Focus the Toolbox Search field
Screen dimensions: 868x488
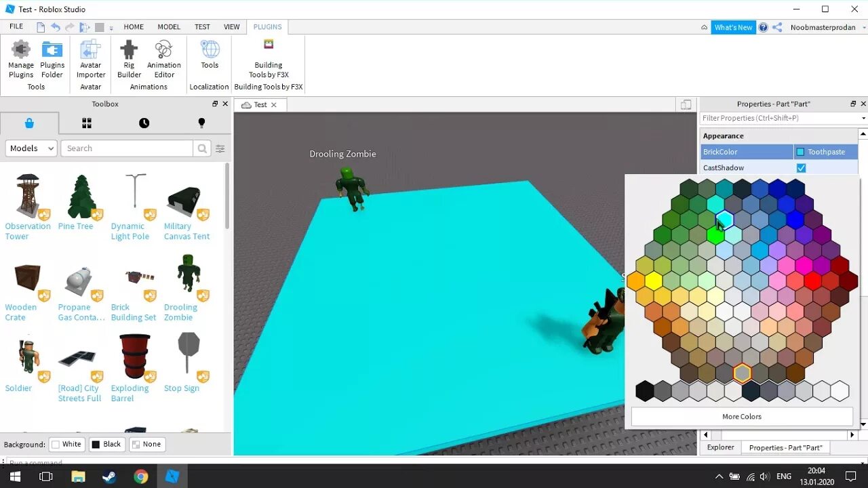pyautogui.click(x=127, y=148)
